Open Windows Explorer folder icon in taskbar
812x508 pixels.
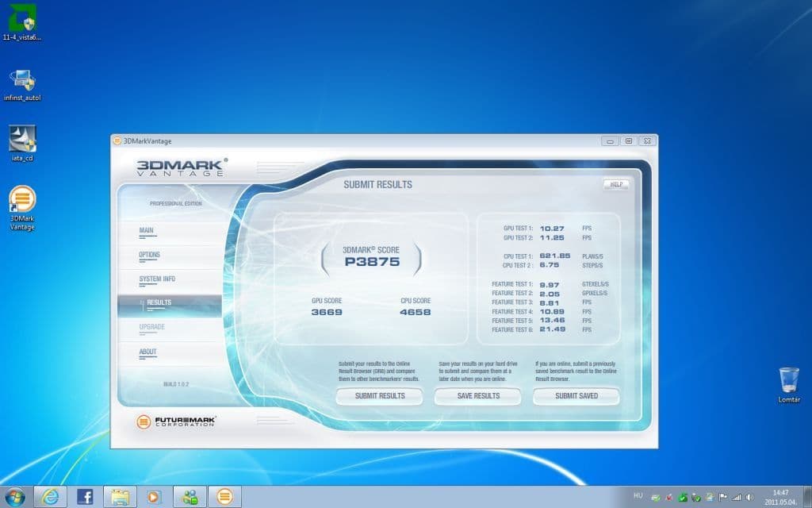121,497
